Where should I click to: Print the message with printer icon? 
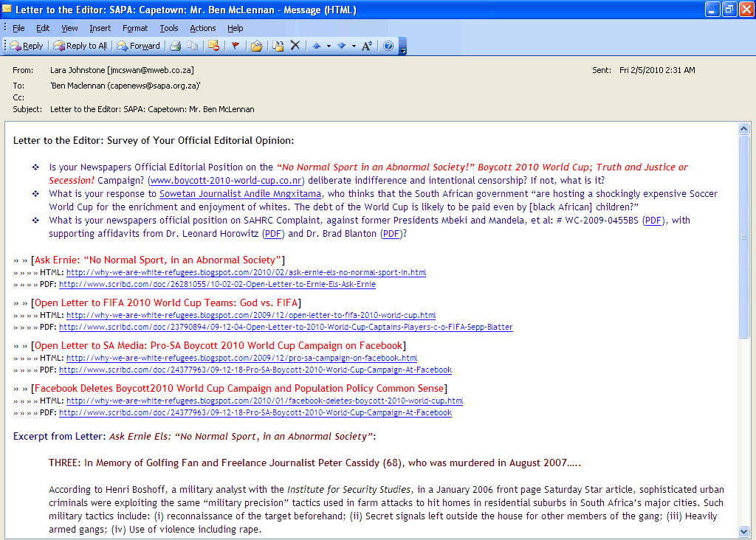click(176, 46)
